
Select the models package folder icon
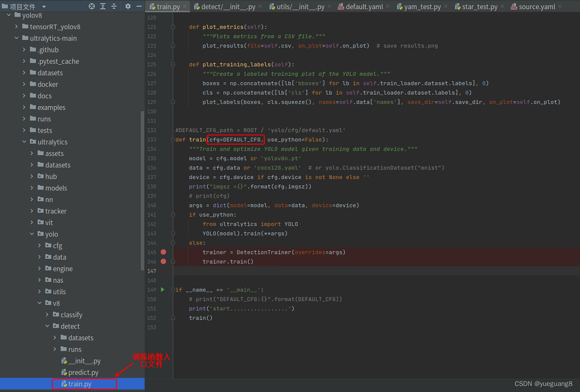coord(40,188)
